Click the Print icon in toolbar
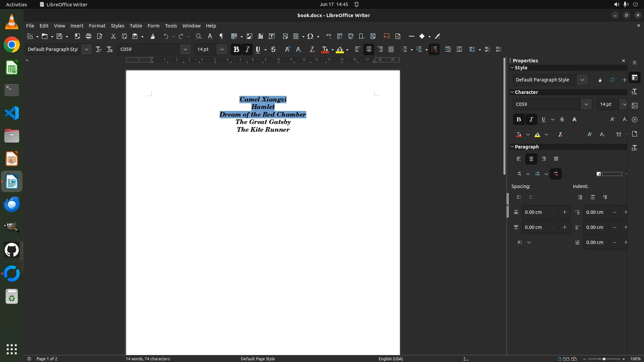644x362 pixels. point(89,36)
